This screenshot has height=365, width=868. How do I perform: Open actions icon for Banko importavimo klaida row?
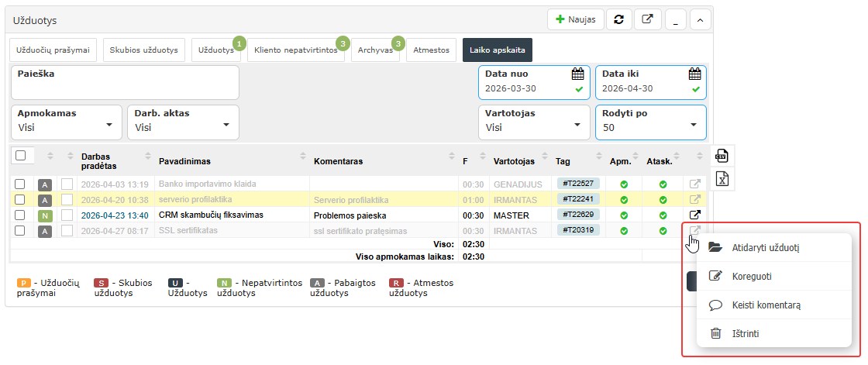[694, 184]
